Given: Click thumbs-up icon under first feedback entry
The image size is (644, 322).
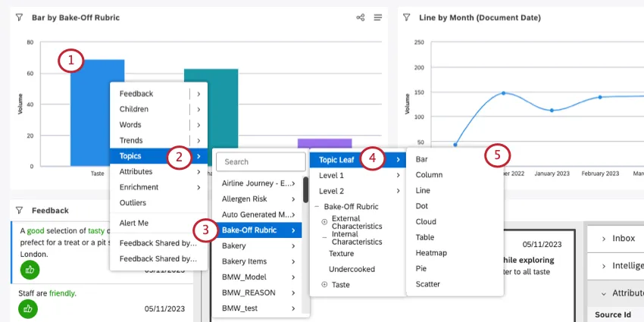Looking at the screenshot, I should [x=30, y=269].
